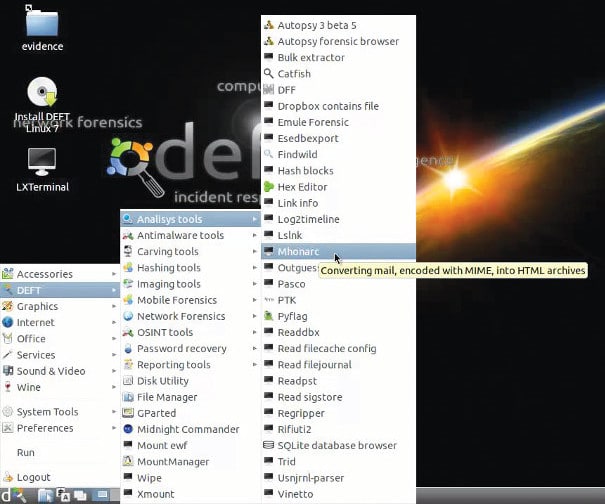This screenshot has width=605, height=504.
Task: Open the Password recovery submenu
Action: (x=191, y=348)
